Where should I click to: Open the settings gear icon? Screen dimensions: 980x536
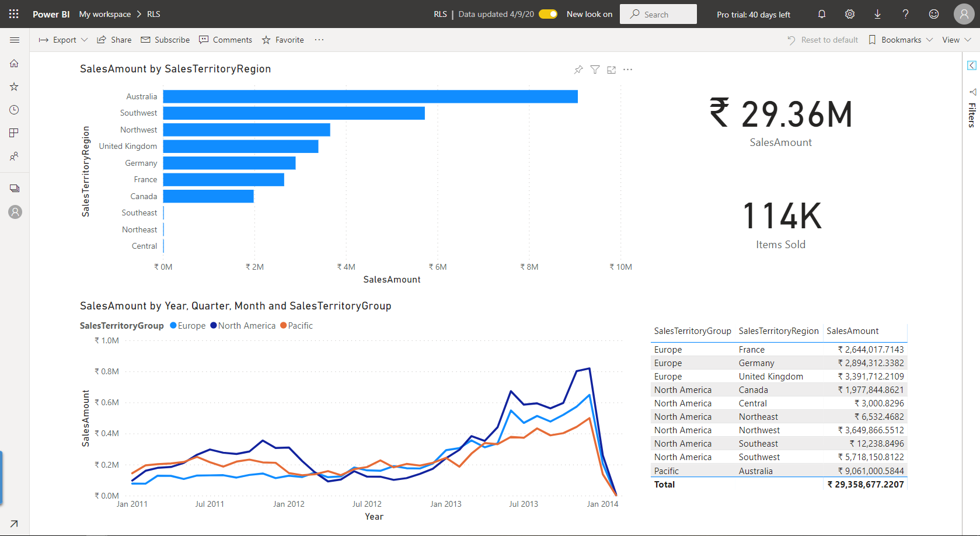pos(849,14)
